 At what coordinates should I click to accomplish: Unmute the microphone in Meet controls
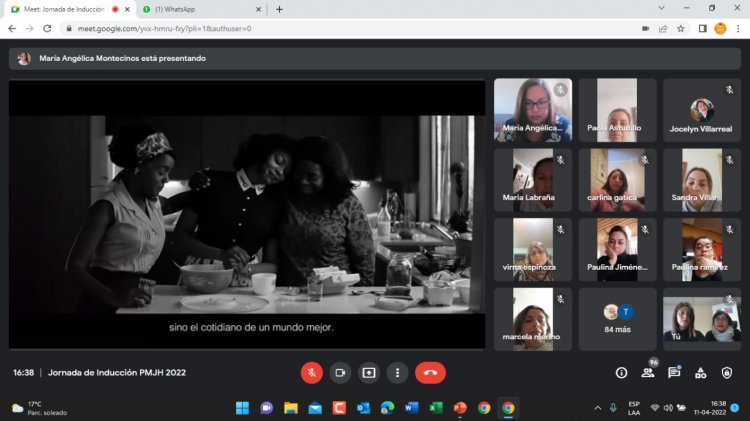pyautogui.click(x=311, y=373)
